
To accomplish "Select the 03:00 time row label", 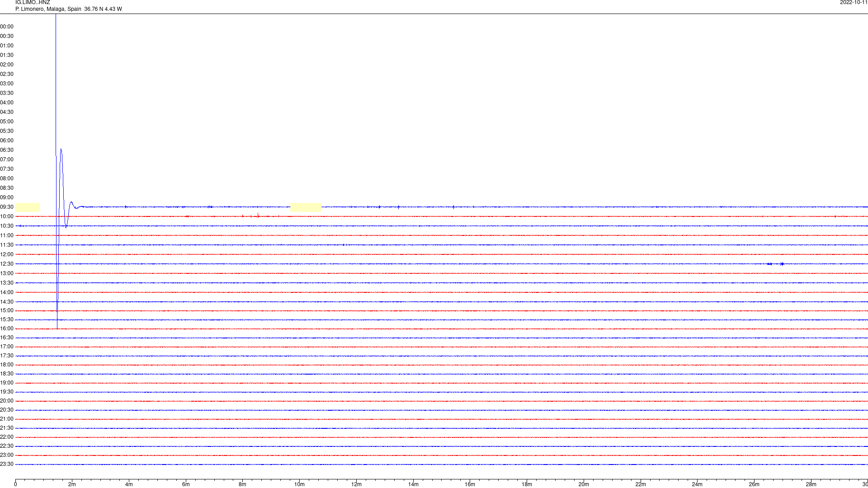I will click(7, 84).
